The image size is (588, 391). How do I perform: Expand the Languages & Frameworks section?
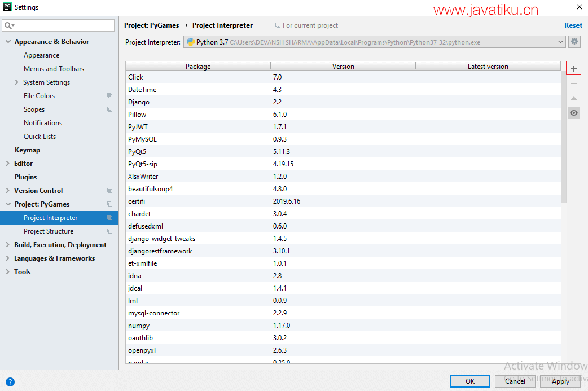pos(7,258)
